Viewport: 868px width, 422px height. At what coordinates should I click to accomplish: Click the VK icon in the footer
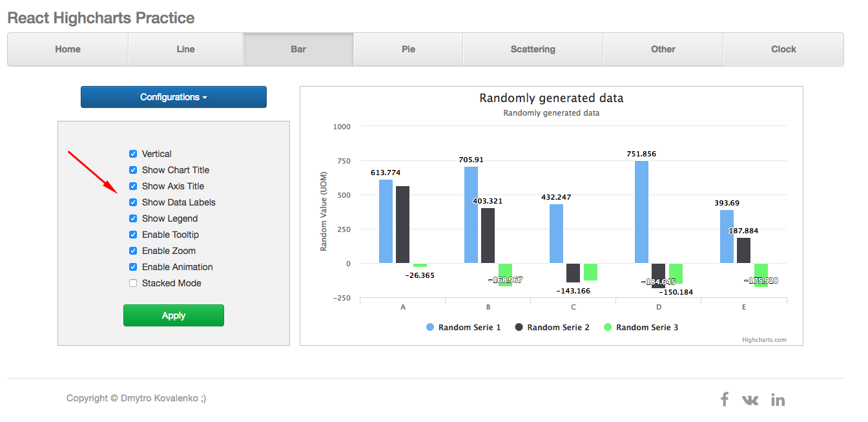click(x=750, y=399)
